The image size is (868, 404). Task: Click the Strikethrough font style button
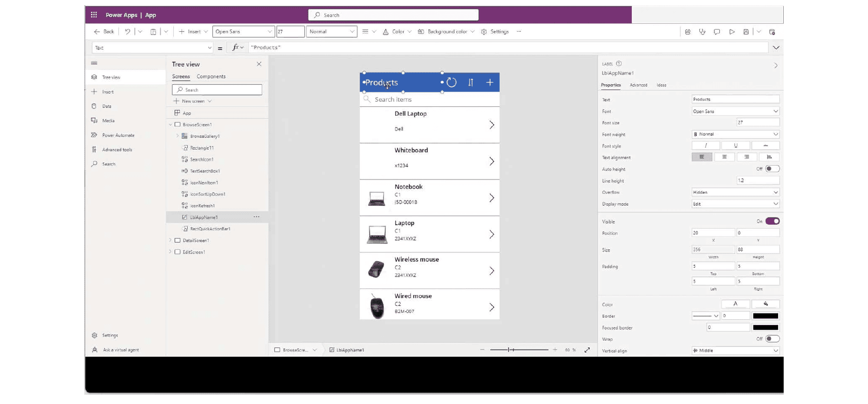click(766, 145)
